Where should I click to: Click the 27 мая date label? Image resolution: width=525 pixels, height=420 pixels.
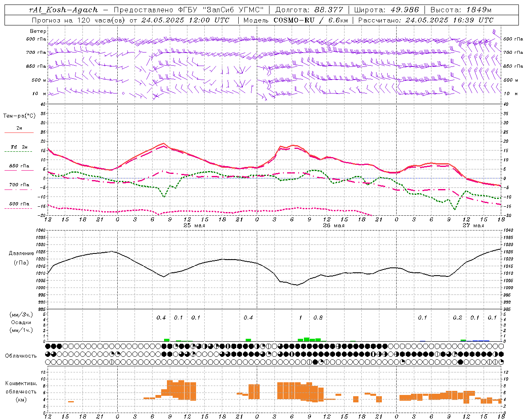point(473,226)
